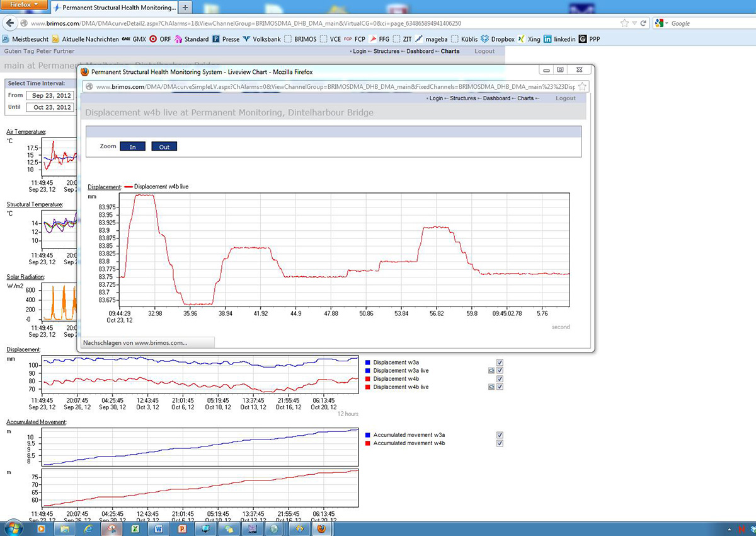Open live view for Displacement w3a live
Viewport: 756px width, 536px height.
pos(491,371)
